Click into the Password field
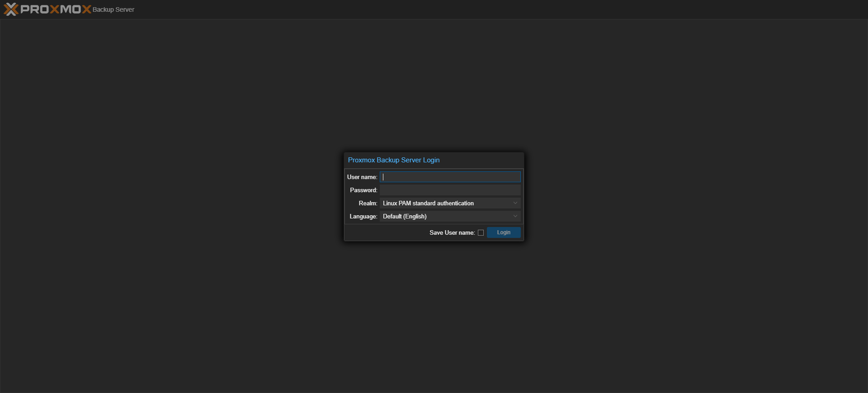The width and height of the screenshot is (868, 393). (450, 190)
